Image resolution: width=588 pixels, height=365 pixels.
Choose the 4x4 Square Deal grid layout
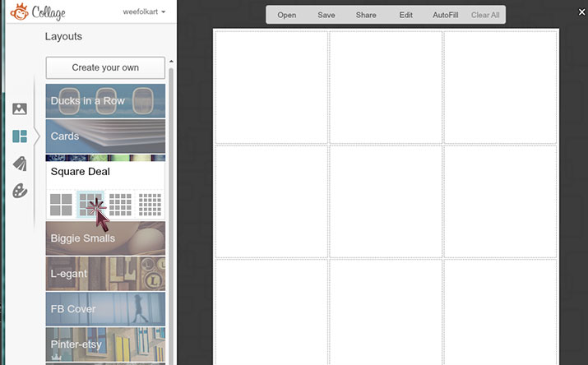tap(120, 205)
